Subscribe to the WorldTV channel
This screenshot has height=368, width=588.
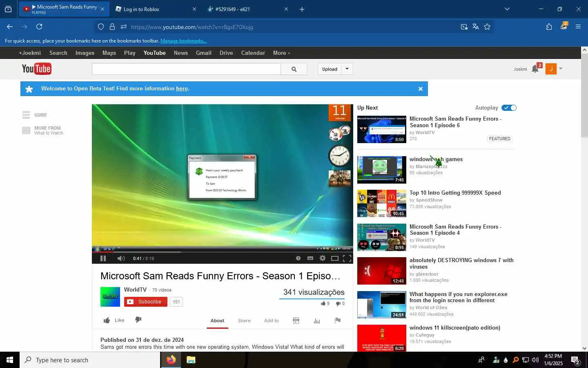(146, 302)
